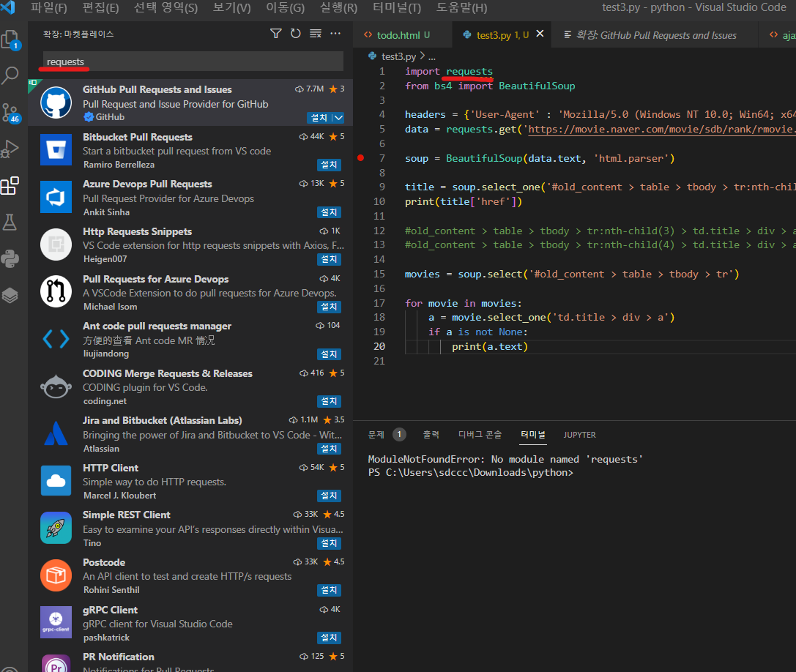Screen dimensions: 796x672
Task: Click the Azure Devops Pull Requests icon
Action: tap(56, 197)
